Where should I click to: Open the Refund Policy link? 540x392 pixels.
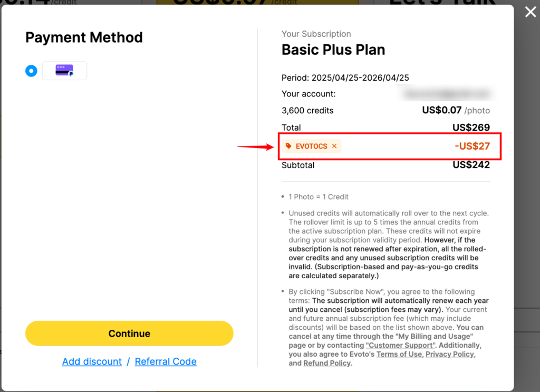click(327, 363)
